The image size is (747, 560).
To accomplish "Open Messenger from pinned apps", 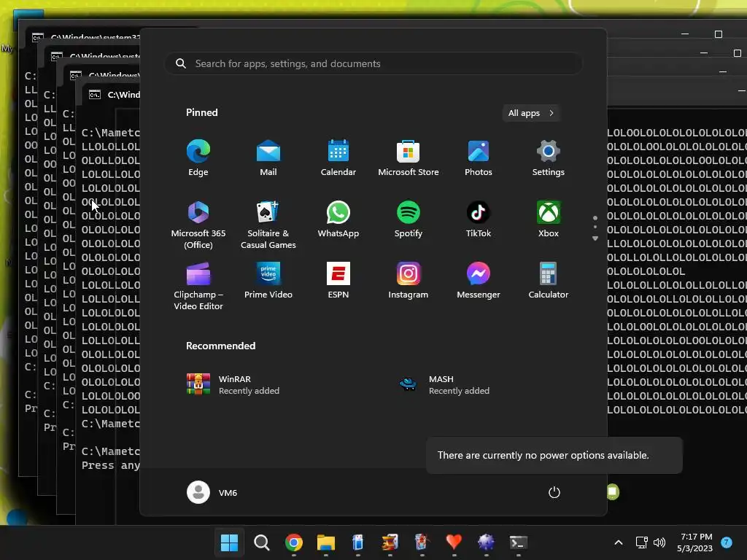I will (479, 281).
